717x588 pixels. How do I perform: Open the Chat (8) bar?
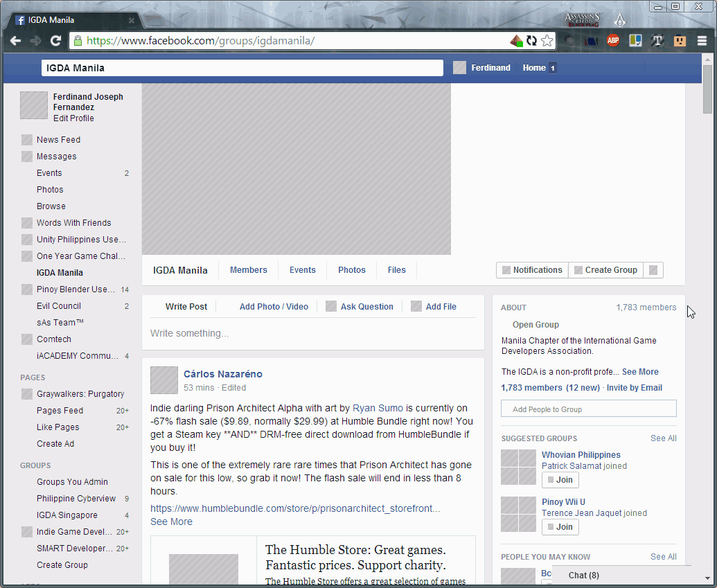click(x=621, y=576)
